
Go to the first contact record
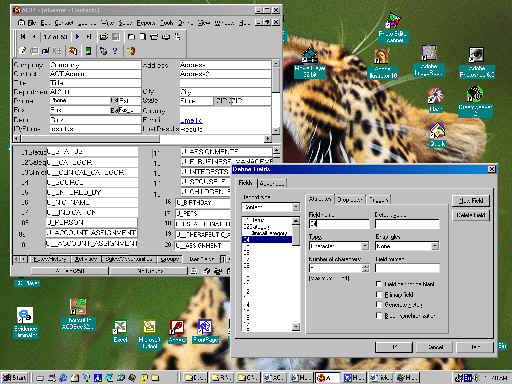pos(23,36)
